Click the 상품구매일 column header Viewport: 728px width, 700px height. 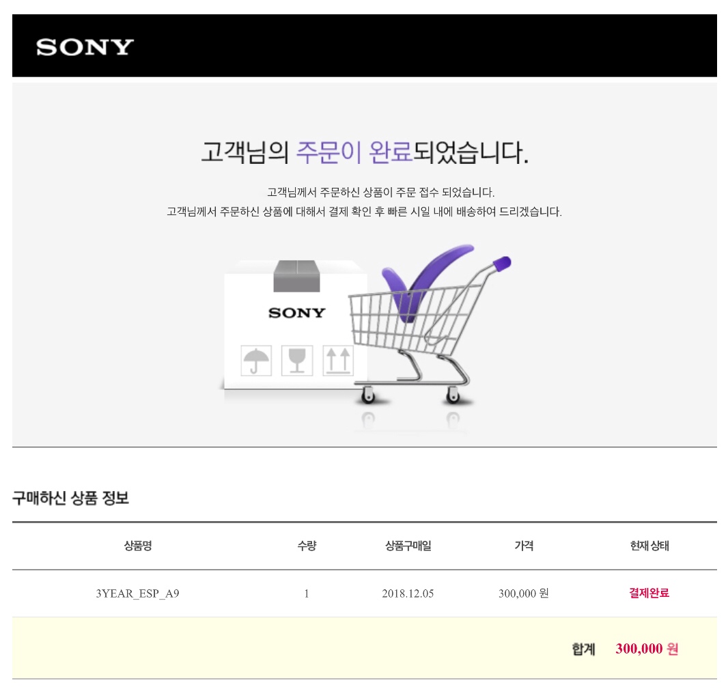(408, 546)
